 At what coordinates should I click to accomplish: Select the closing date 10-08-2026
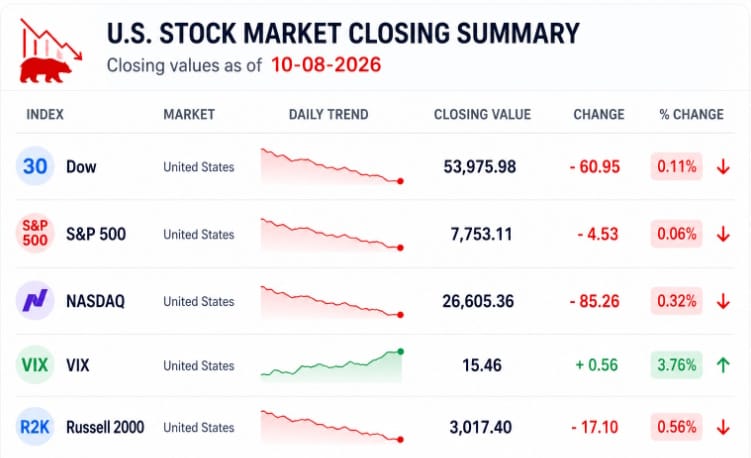326,65
